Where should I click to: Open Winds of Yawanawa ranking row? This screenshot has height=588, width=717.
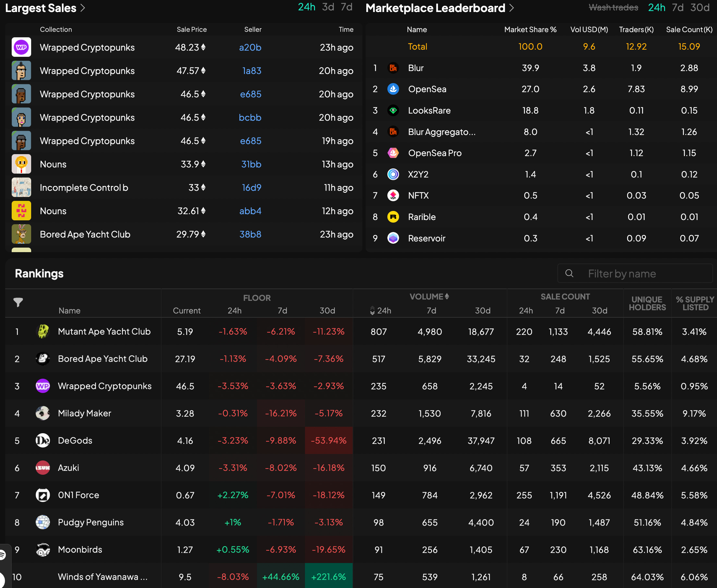(361, 577)
